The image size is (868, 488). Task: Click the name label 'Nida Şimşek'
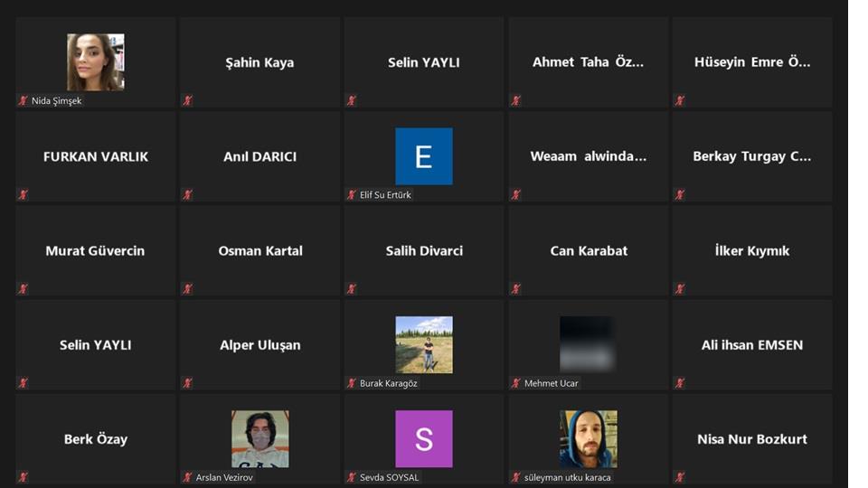point(56,100)
